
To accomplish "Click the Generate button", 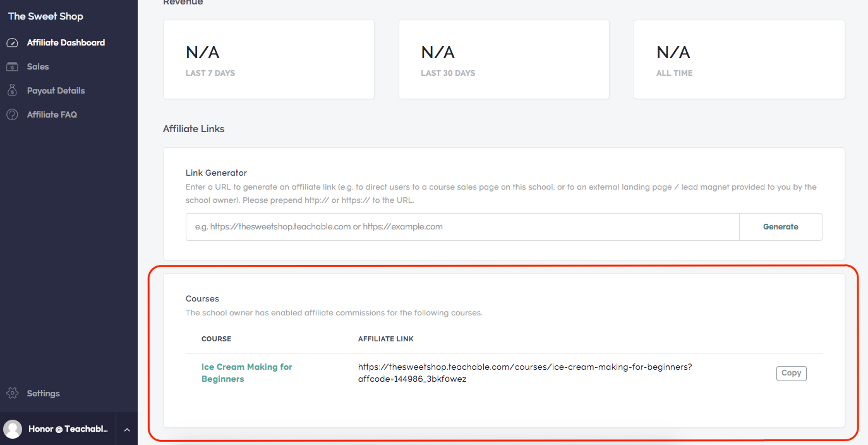I will click(781, 227).
